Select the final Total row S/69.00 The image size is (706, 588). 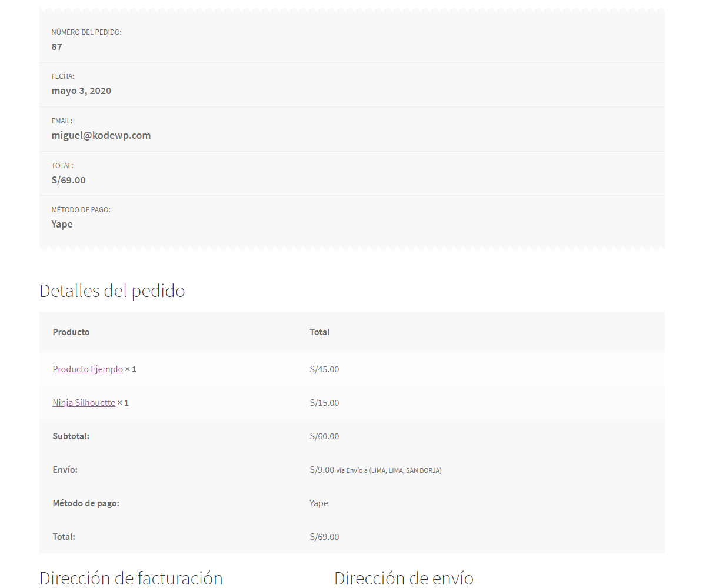pos(324,536)
